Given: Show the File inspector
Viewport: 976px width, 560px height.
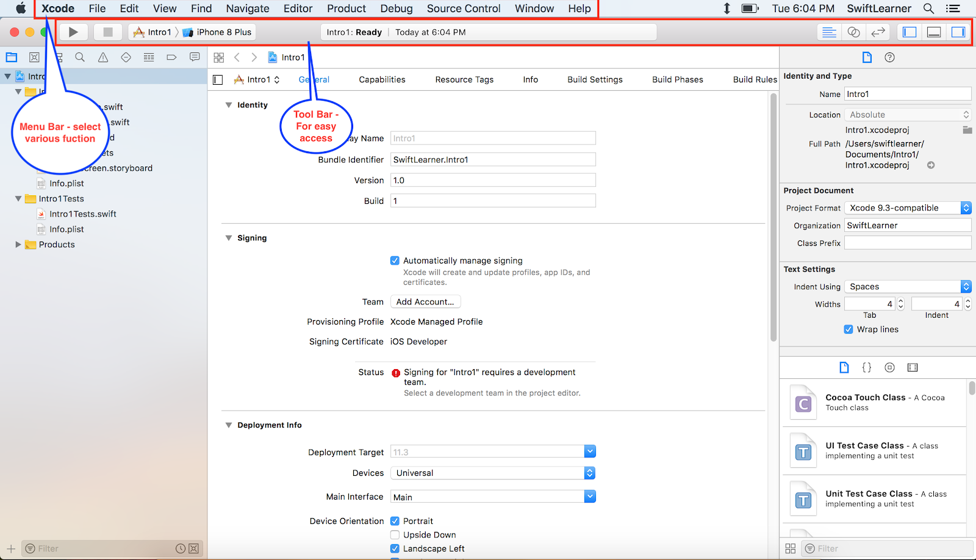Looking at the screenshot, I should coord(867,57).
